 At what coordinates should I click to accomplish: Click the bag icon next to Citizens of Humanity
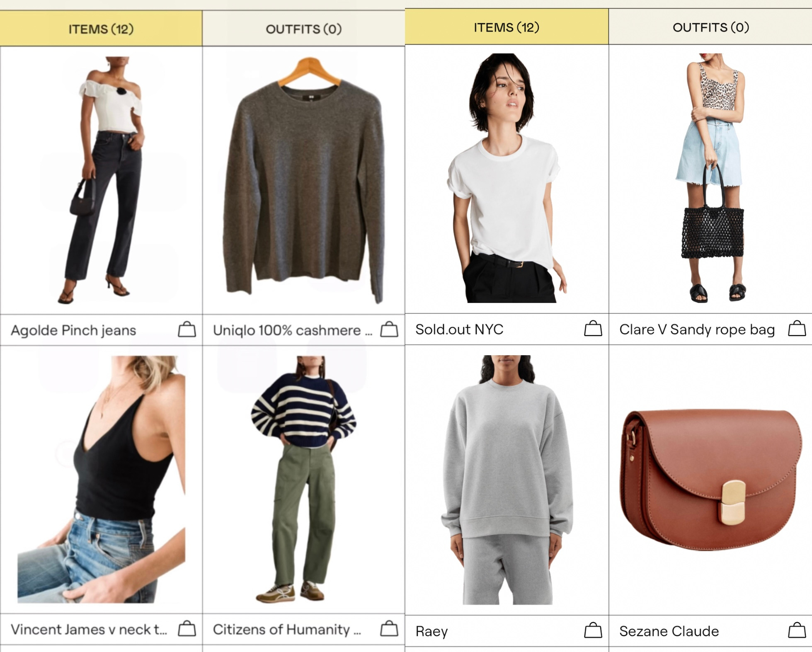(389, 628)
